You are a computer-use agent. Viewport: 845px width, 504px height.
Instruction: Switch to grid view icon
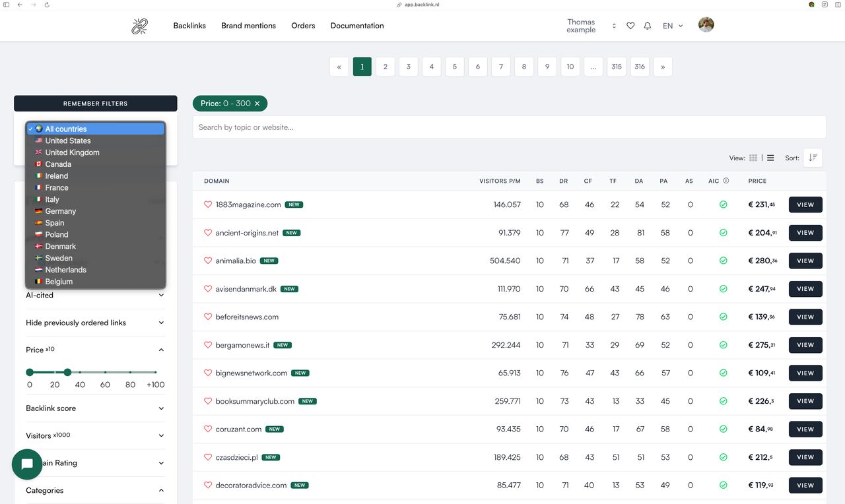[x=753, y=158]
